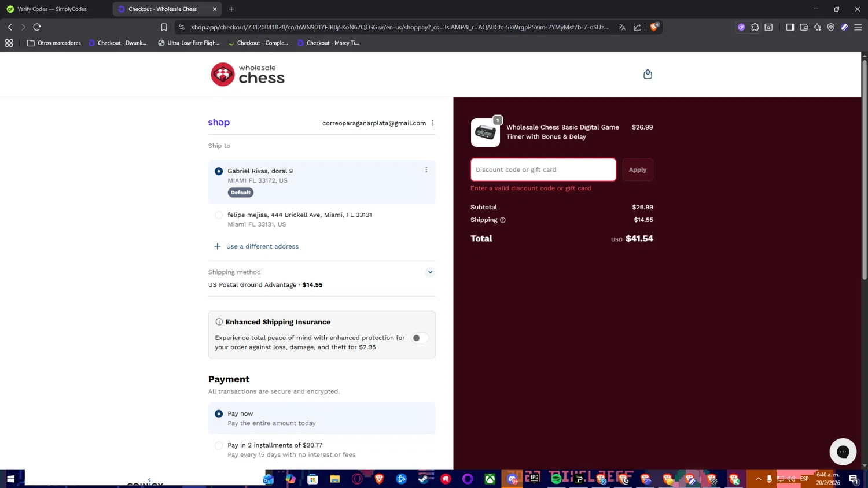Click the Wholesale Chess logo
Image resolution: width=868 pixels, height=488 pixels.
248,75
